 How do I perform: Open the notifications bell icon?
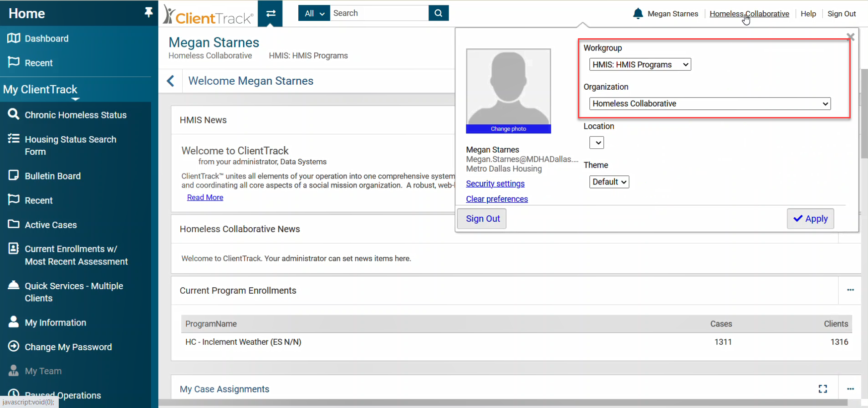point(638,14)
